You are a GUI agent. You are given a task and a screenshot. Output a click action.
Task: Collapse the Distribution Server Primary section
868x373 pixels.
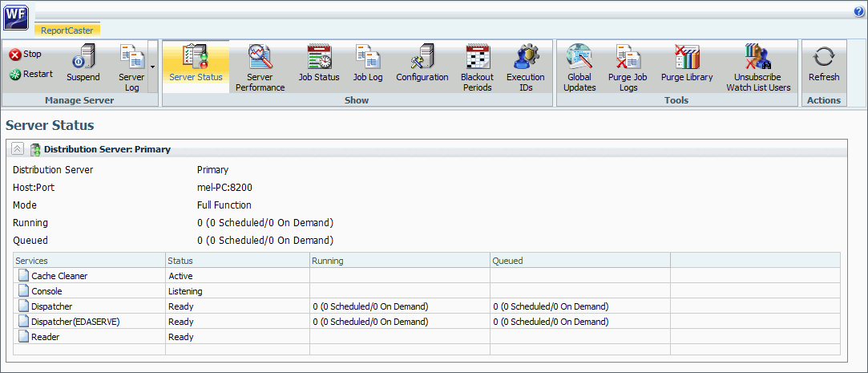tap(17, 148)
